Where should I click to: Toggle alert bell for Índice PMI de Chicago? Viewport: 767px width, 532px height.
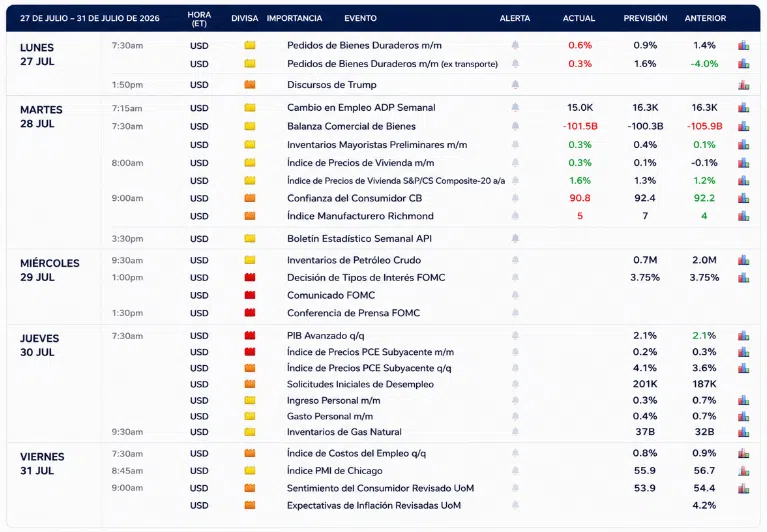515,470
